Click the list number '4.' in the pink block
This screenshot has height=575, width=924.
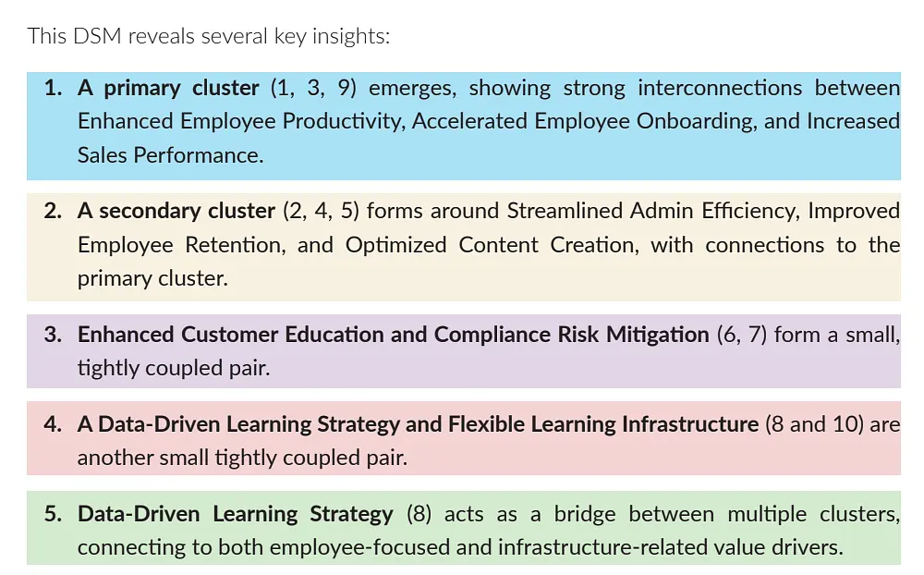tap(54, 423)
